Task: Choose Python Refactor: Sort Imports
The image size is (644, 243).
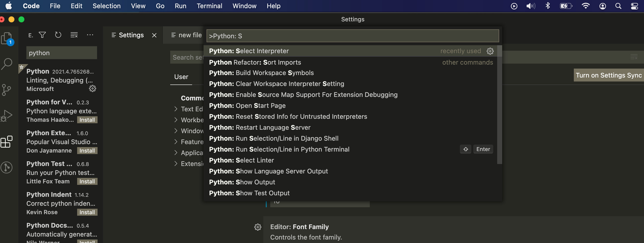Action: tap(351, 62)
